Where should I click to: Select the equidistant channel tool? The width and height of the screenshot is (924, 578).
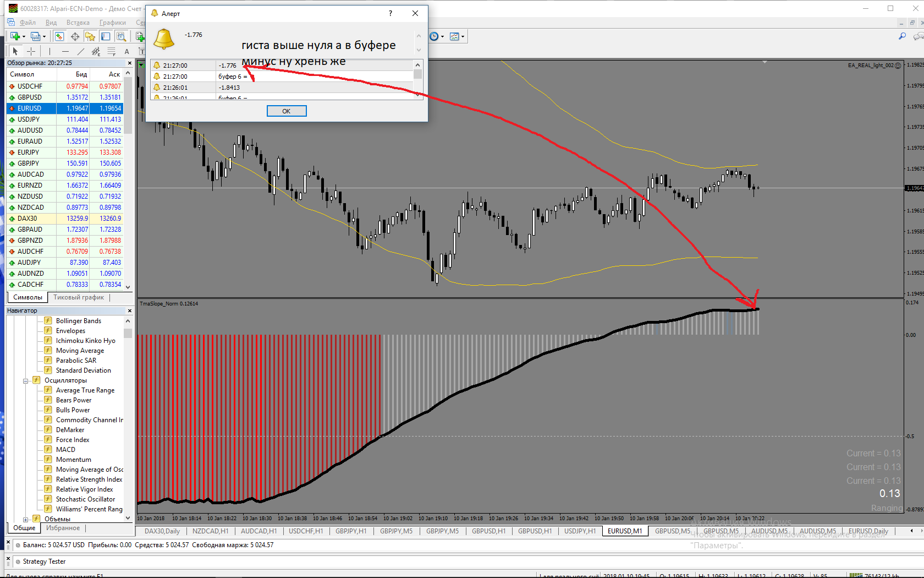point(96,51)
